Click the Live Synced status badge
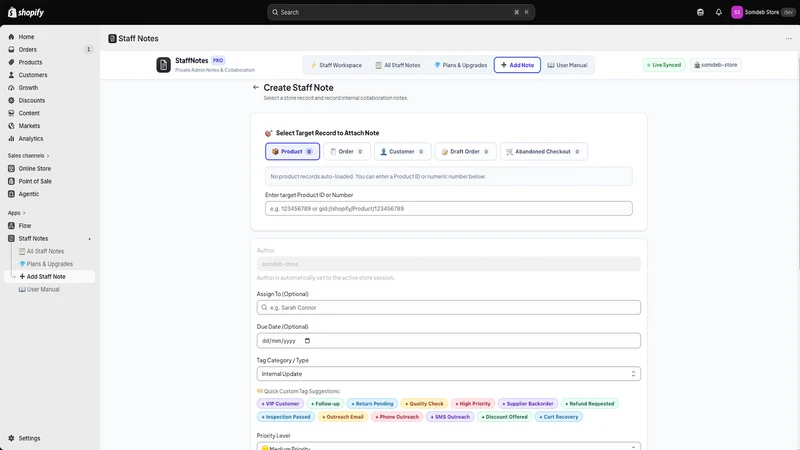Viewport: 800px width, 450px height. pos(664,65)
